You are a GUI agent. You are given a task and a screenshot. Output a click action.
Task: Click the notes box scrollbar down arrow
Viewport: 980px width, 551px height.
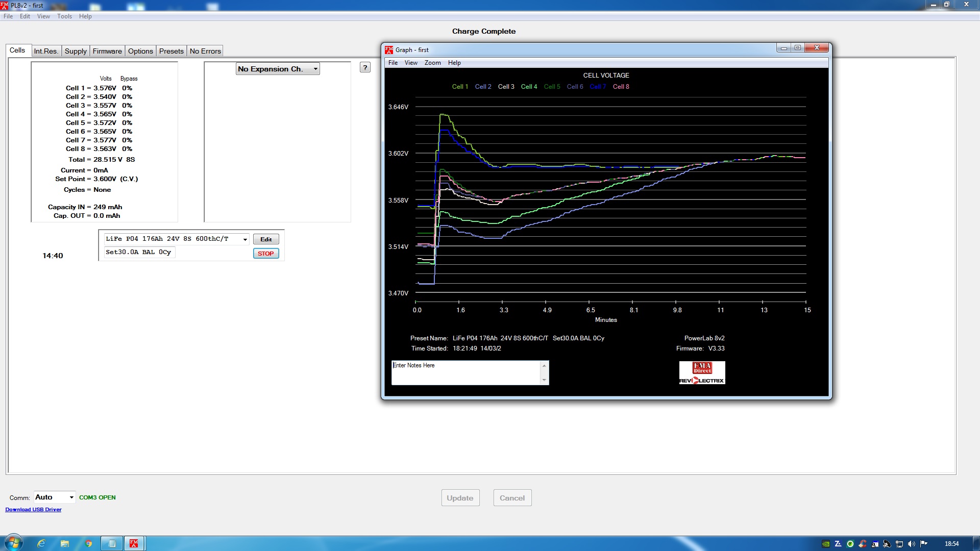pyautogui.click(x=544, y=380)
